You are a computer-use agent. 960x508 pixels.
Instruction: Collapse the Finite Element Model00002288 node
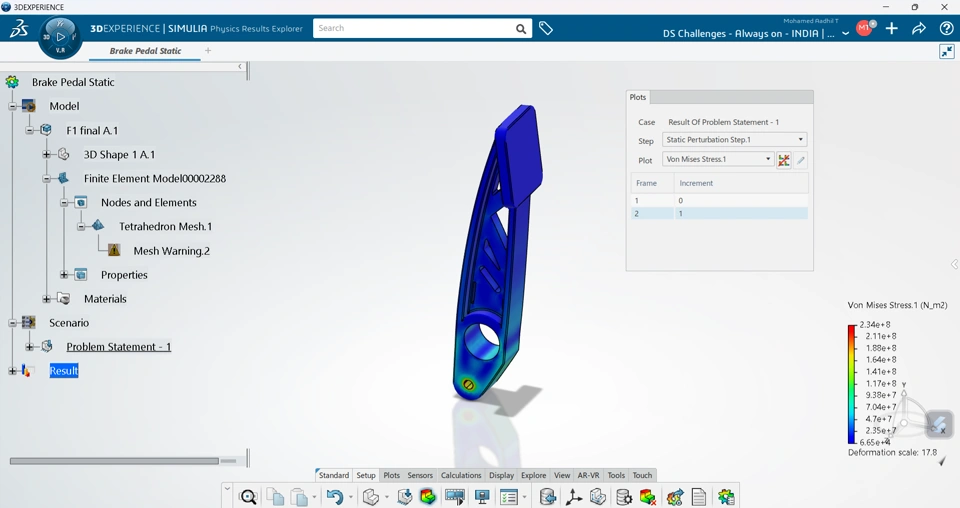pos(47,179)
